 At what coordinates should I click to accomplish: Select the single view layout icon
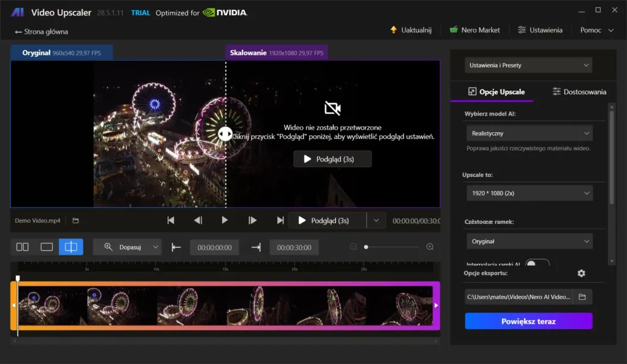pyautogui.click(x=47, y=247)
